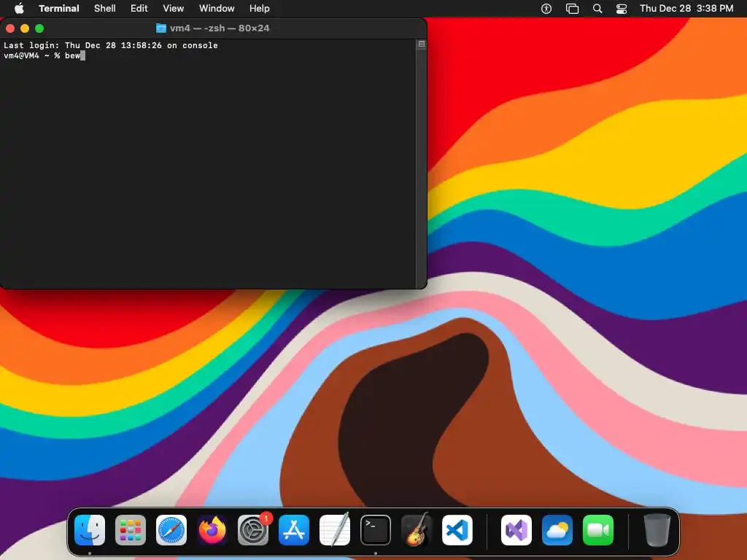The image size is (747, 560).
Task: Click the Terminal window title text
Action: [x=220, y=28]
